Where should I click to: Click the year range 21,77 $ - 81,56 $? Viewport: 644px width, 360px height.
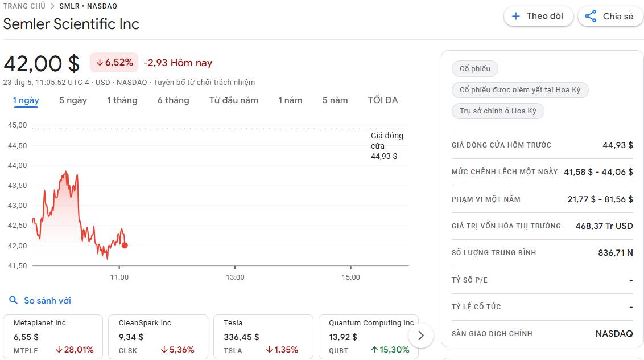tap(600, 199)
